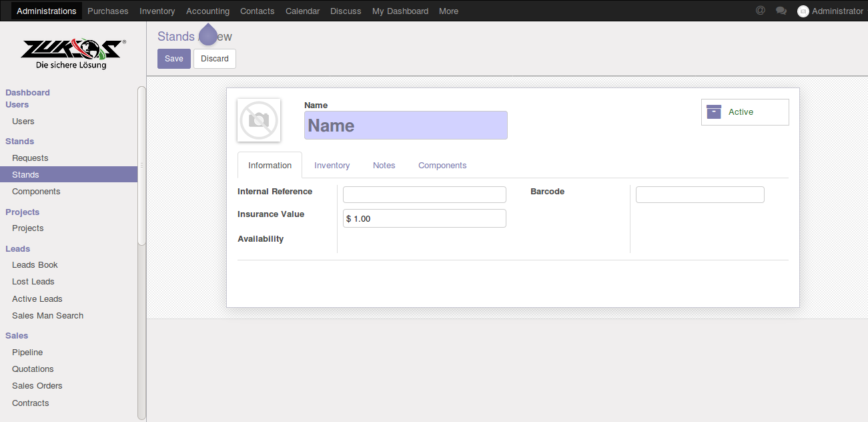This screenshot has width=868, height=422.
Task: Open the Accounting menu
Action: coord(208,11)
